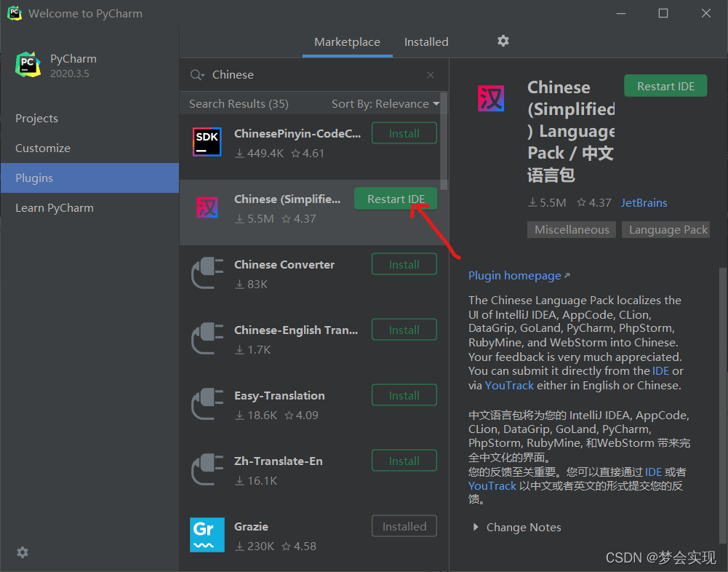728x572 pixels.
Task: Switch to the Marketplace tab
Action: point(348,41)
